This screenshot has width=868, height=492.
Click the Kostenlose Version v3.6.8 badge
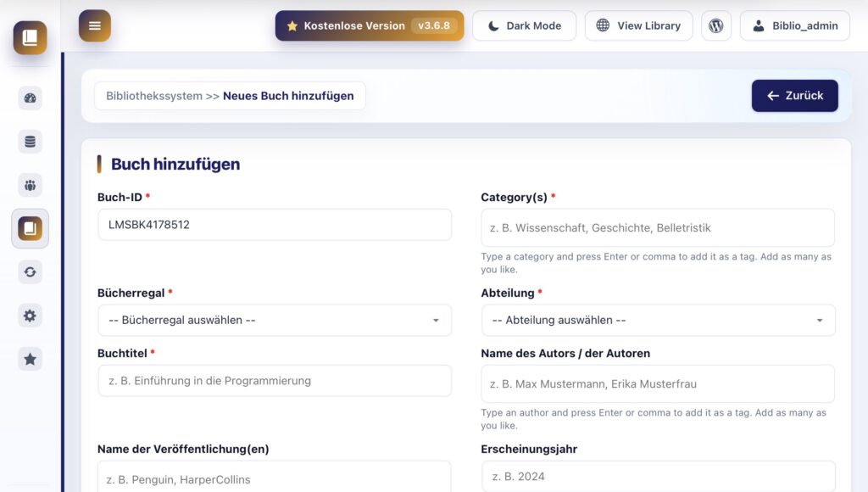pyautogui.click(x=370, y=25)
